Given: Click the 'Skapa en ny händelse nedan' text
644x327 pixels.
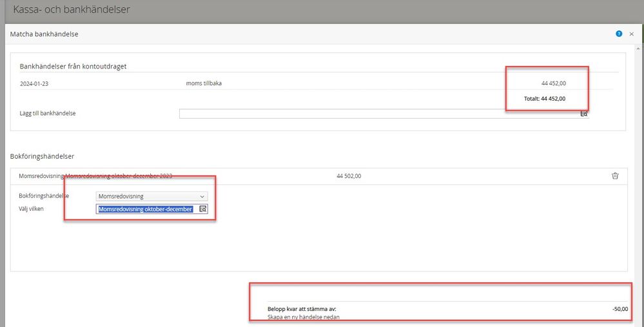Looking at the screenshot, I should (x=303, y=317).
